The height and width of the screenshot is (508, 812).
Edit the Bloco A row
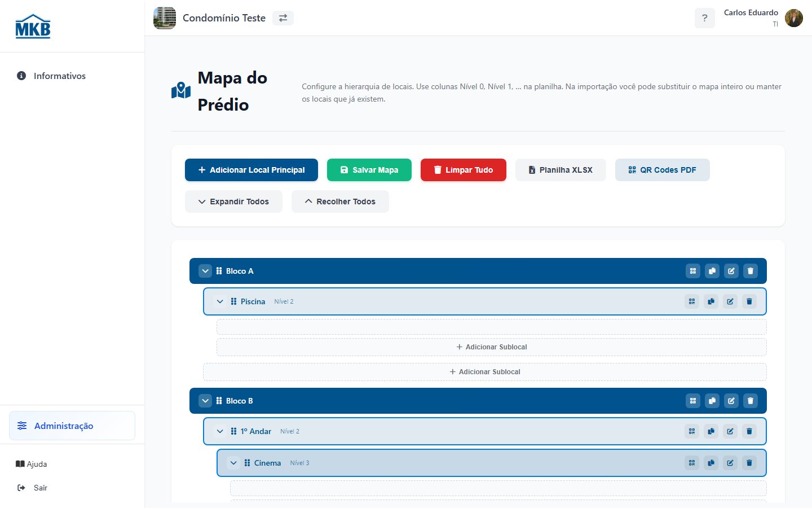coord(731,271)
